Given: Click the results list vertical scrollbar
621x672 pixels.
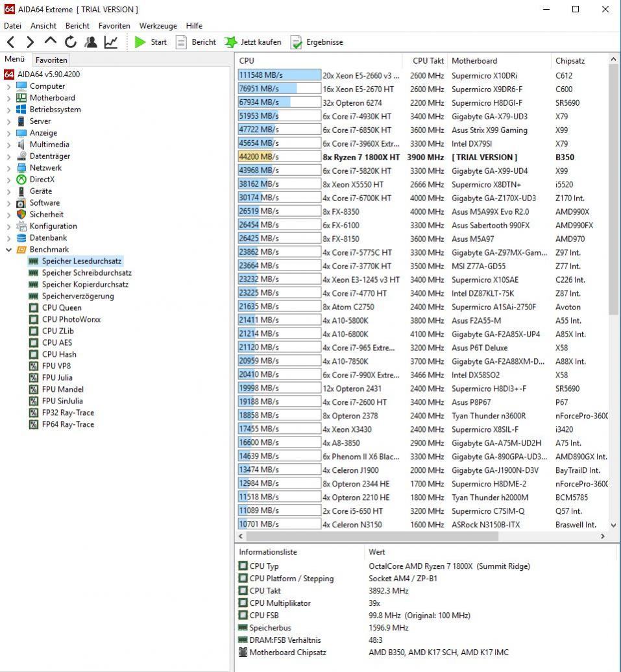Looking at the screenshot, I should [613, 189].
